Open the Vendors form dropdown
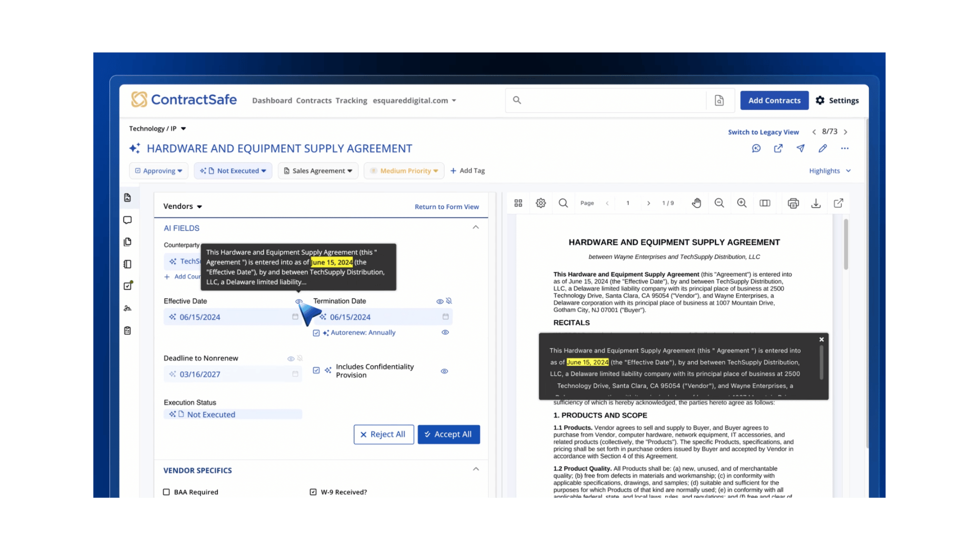 click(x=183, y=206)
